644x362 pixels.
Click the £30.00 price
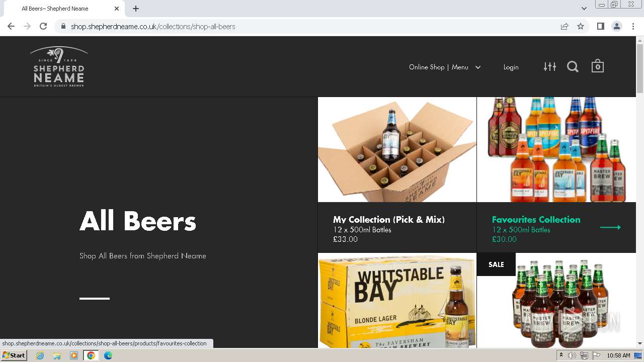pyautogui.click(x=504, y=239)
